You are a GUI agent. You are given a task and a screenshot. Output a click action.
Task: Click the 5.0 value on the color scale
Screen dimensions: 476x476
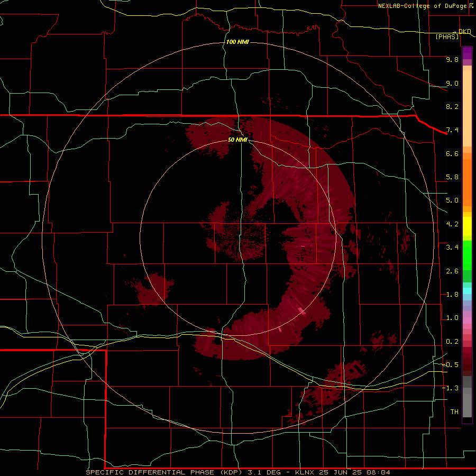tap(452, 200)
